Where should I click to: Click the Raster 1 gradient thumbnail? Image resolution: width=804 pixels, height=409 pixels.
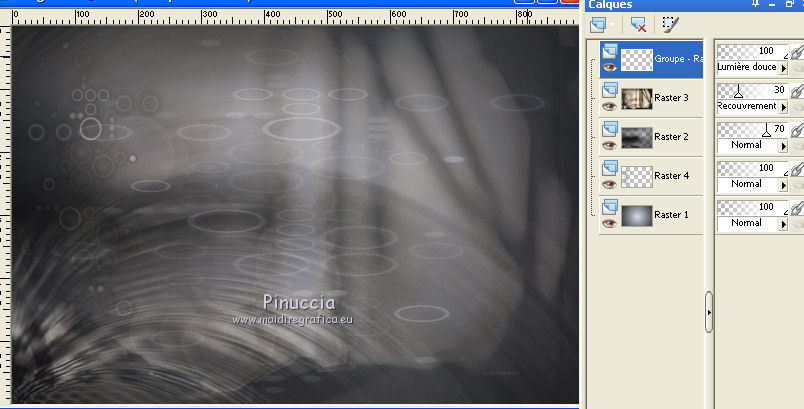[x=637, y=216]
